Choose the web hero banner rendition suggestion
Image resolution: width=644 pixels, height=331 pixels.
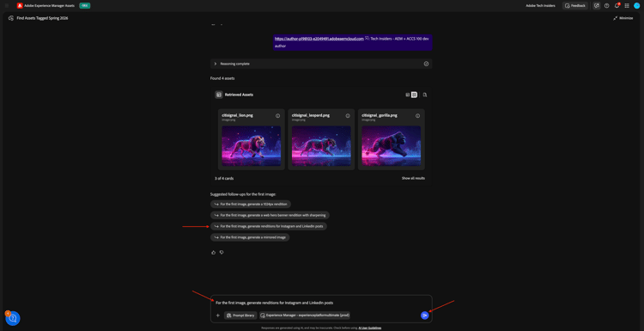pyautogui.click(x=270, y=215)
